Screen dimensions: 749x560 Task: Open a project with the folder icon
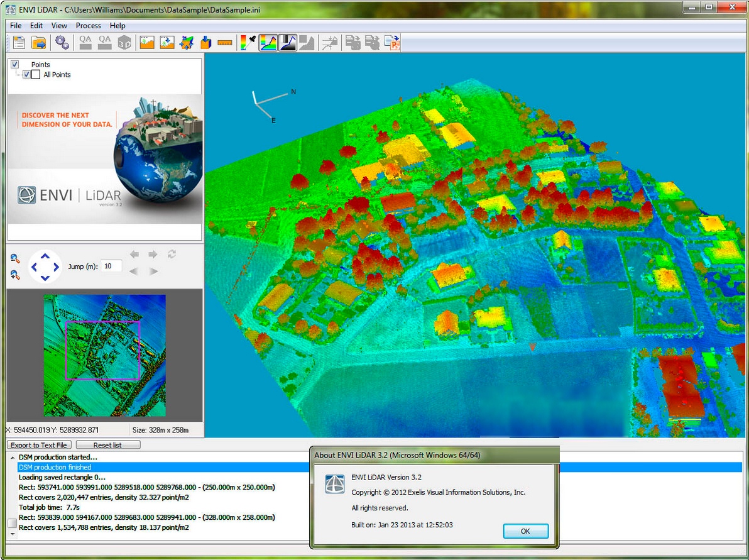[39, 43]
